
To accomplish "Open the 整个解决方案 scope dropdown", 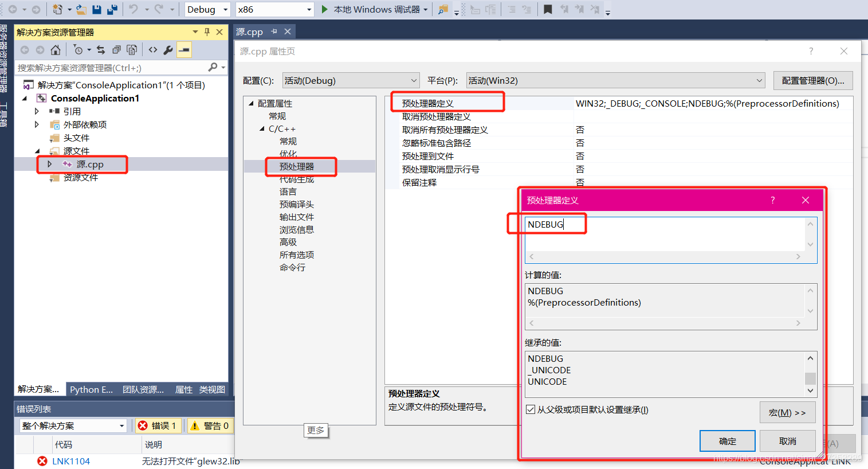I will click(73, 425).
